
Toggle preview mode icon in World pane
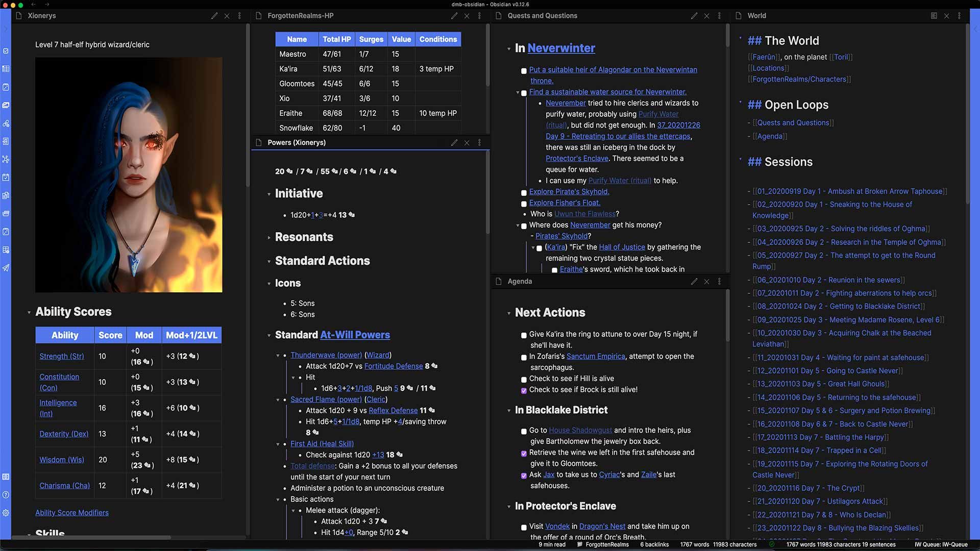tap(934, 16)
